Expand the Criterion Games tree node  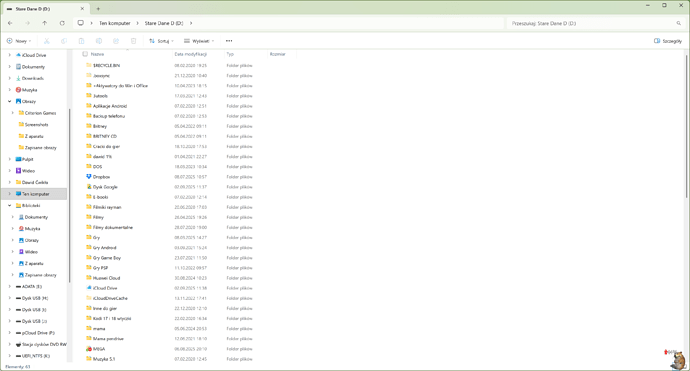[x=13, y=113]
